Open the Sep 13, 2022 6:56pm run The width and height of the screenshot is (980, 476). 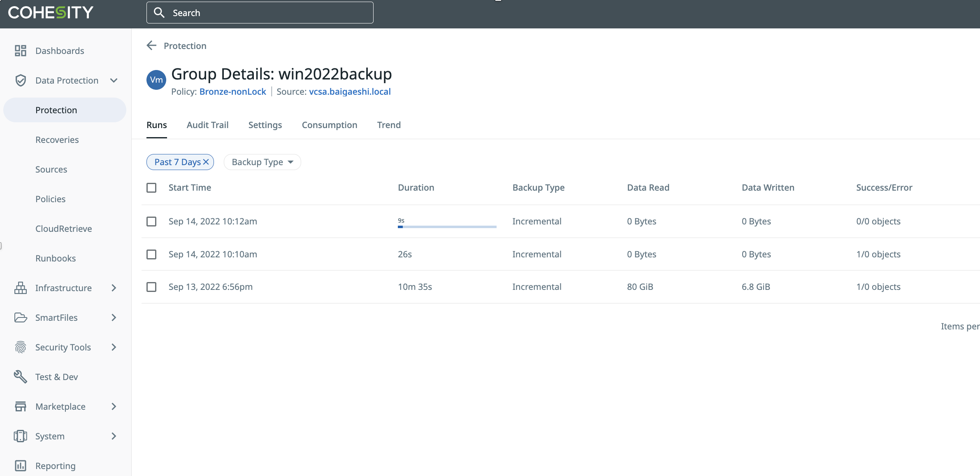[211, 287]
